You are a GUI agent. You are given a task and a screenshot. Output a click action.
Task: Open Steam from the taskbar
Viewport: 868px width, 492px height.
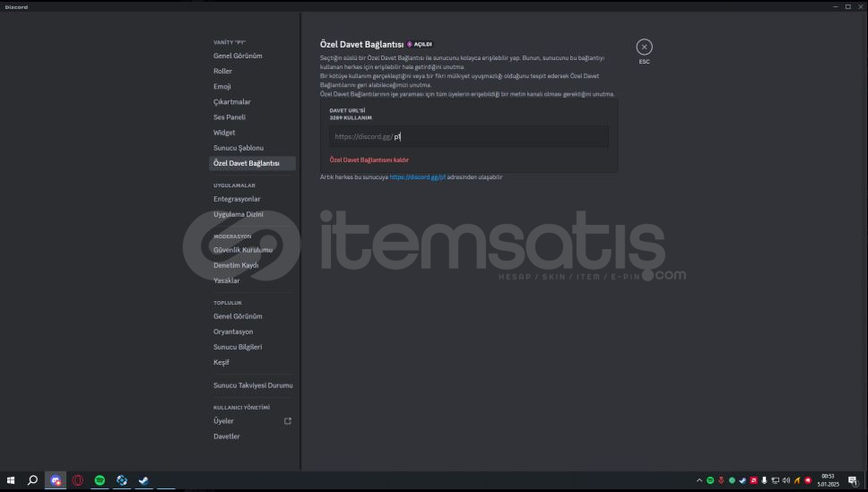pos(143,480)
